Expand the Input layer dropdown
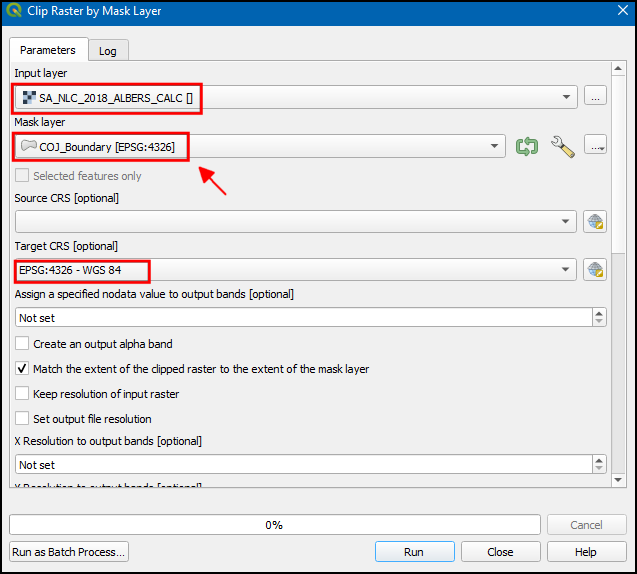The image size is (637, 574). (568, 97)
